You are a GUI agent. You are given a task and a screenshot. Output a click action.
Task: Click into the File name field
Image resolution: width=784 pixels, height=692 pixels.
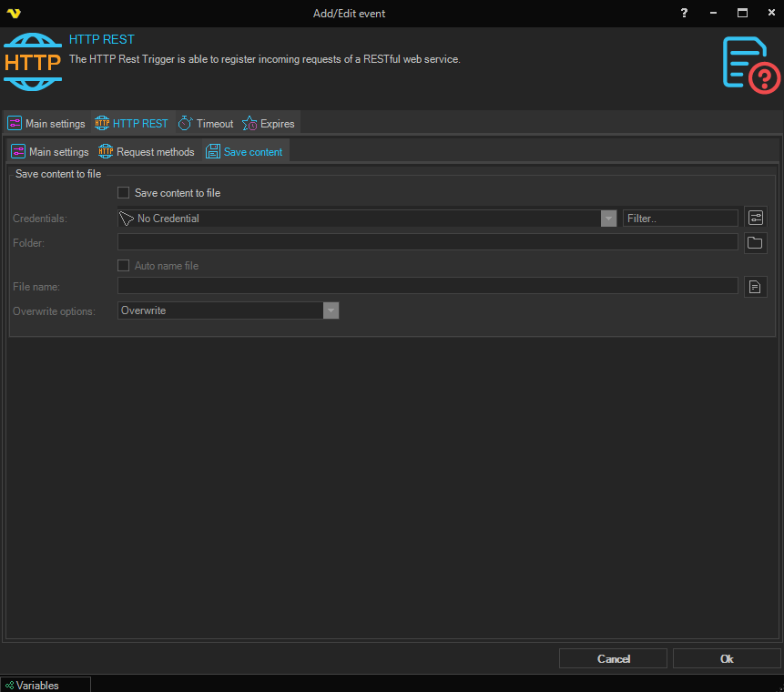[427, 287]
